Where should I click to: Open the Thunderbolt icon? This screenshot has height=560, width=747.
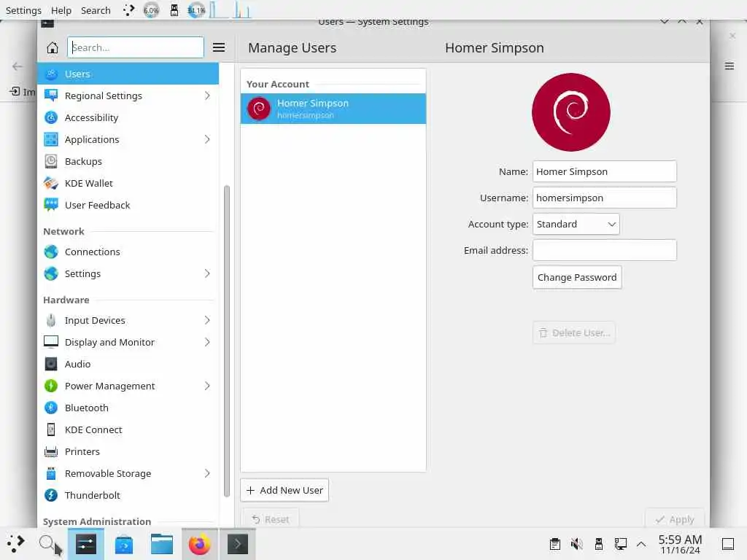[x=51, y=496]
